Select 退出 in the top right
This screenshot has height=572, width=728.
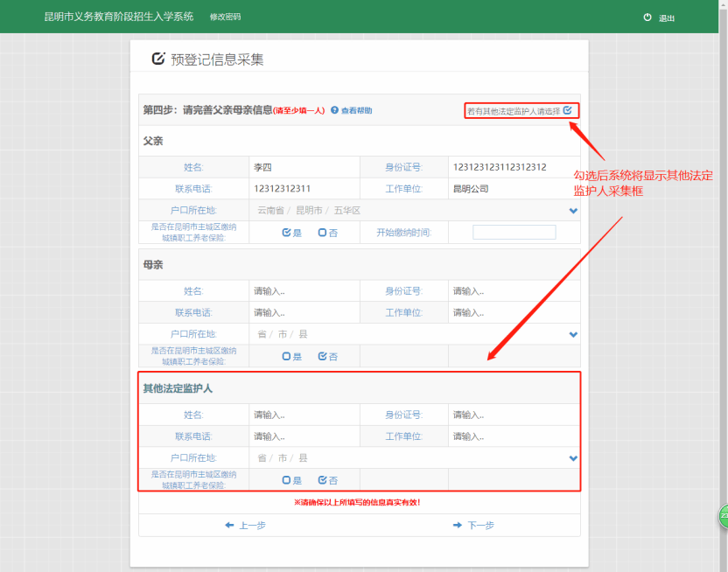click(x=665, y=17)
